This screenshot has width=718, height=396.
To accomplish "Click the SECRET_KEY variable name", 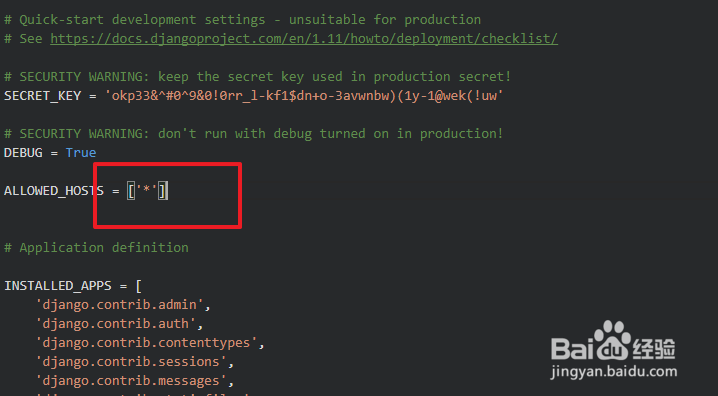I will click(x=43, y=96).
